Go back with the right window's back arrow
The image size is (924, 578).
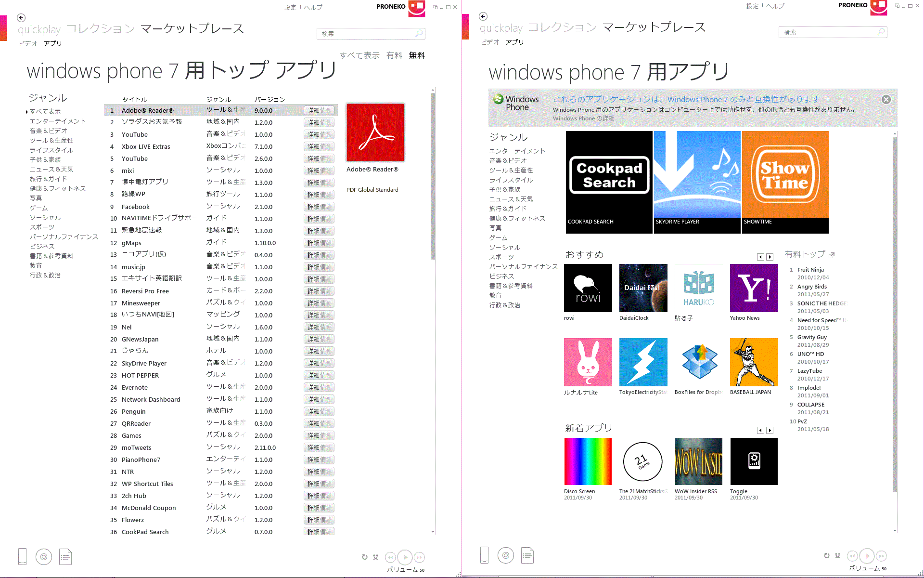point(483,16)
